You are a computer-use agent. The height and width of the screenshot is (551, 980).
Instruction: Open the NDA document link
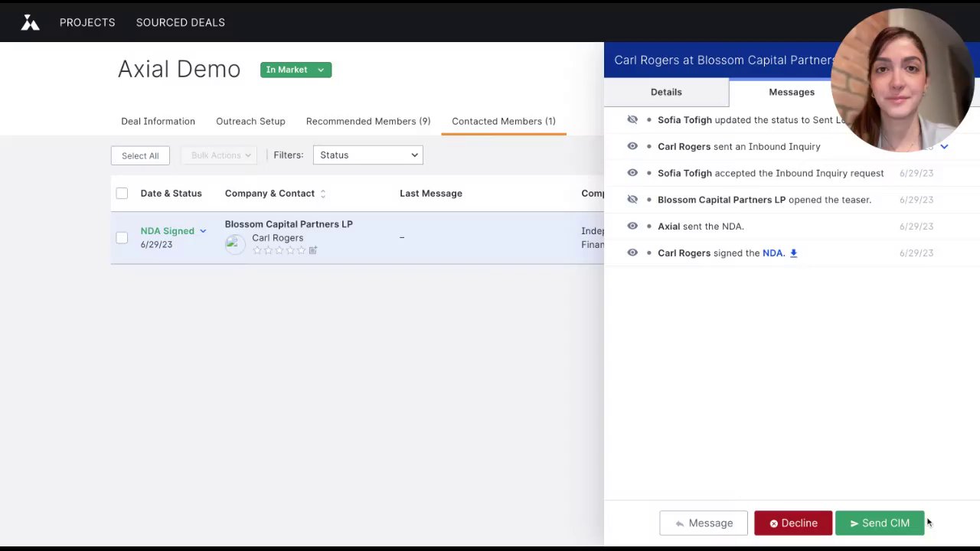[773, 253]
